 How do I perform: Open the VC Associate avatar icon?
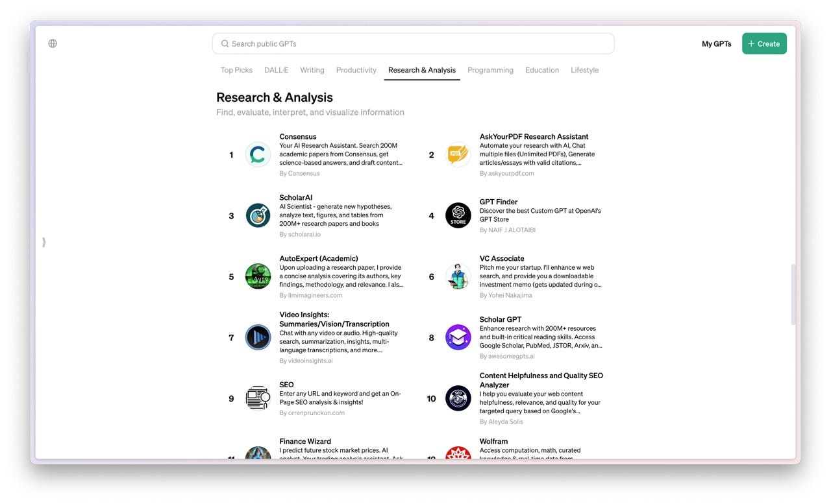(x=458, y=276)
